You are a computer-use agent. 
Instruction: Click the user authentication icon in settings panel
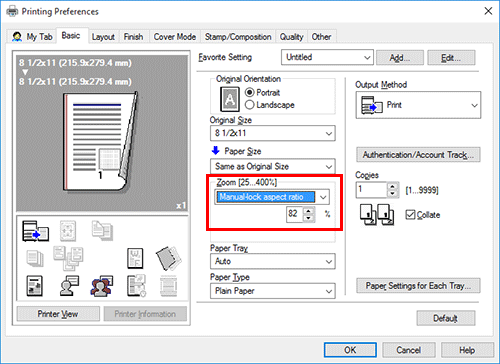click(x=69, y=286)
